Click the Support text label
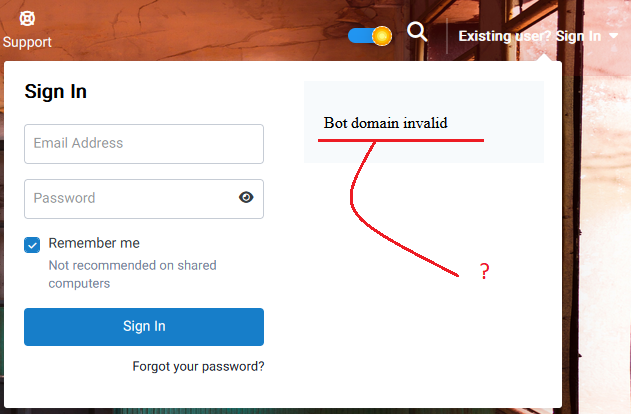Screen dimensions: 631x414 pos(27,42)
